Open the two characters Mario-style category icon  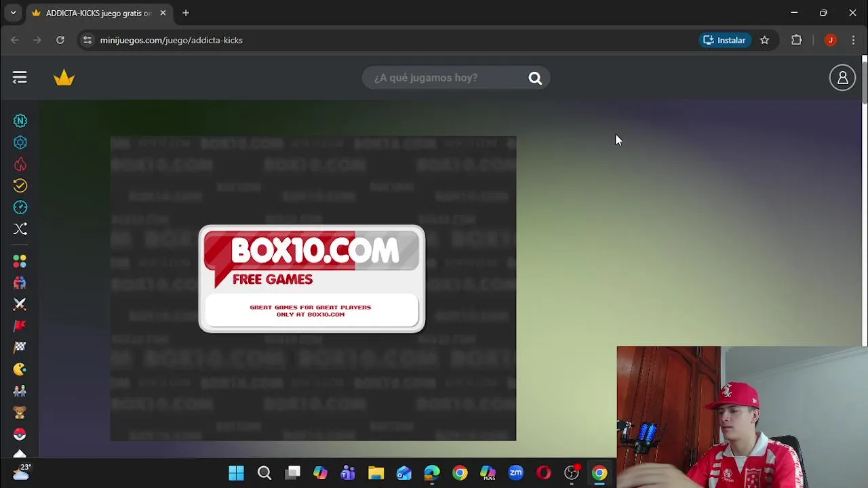click(20, 391)
